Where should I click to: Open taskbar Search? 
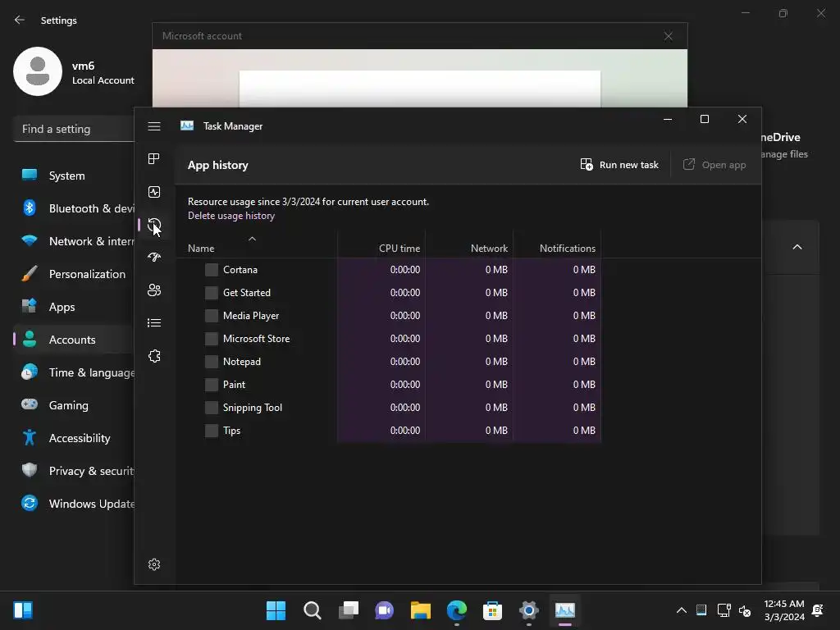tap(313, 610)
